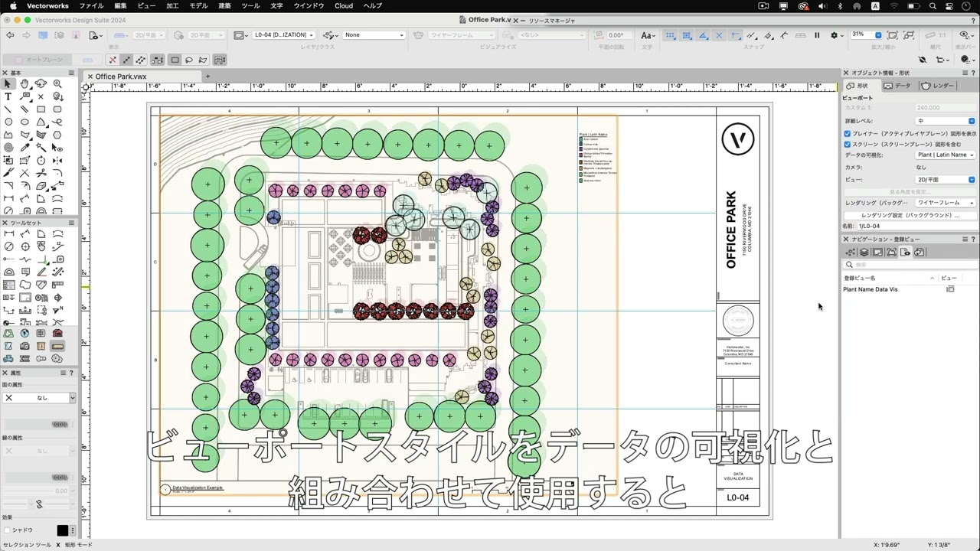This screenshot has height=551, width=980.
Task: Select the Spiral tool
Action: [x=8, y=148]
